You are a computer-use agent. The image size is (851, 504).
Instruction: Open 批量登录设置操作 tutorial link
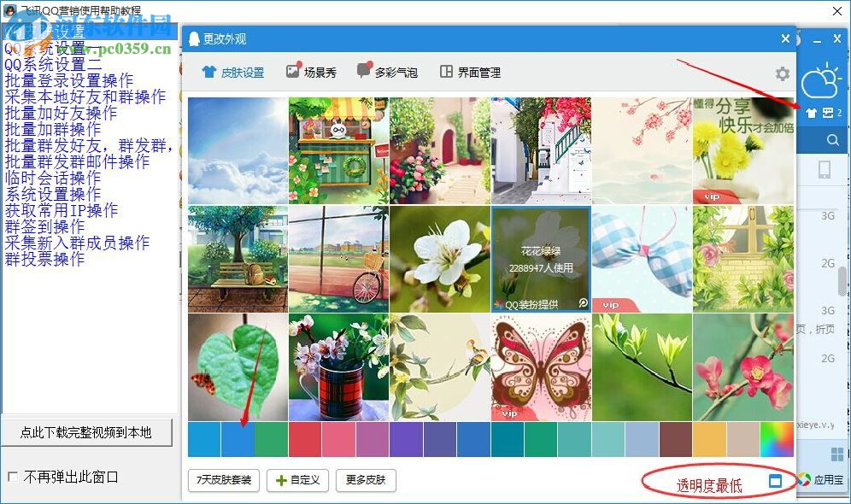pyautogui.click(x=69, y=80)
